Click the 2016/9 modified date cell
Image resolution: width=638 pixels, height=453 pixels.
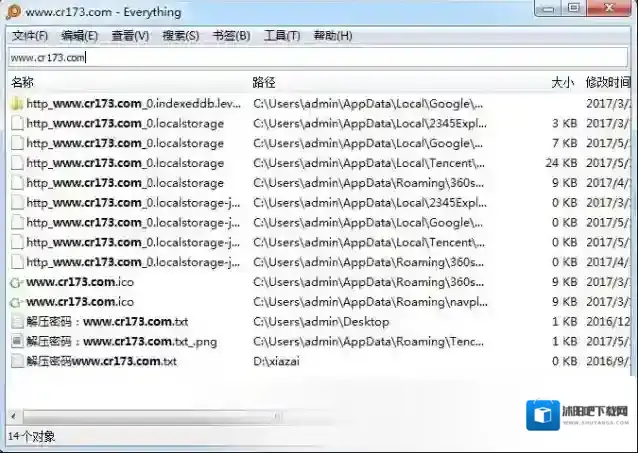click(608, 361)
